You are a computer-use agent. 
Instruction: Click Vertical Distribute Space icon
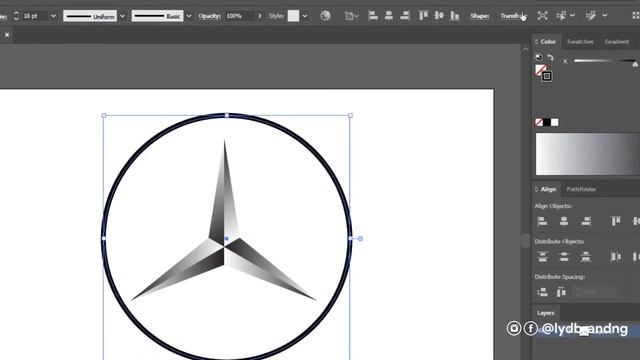pyautogui.click(x=542, y=292)
